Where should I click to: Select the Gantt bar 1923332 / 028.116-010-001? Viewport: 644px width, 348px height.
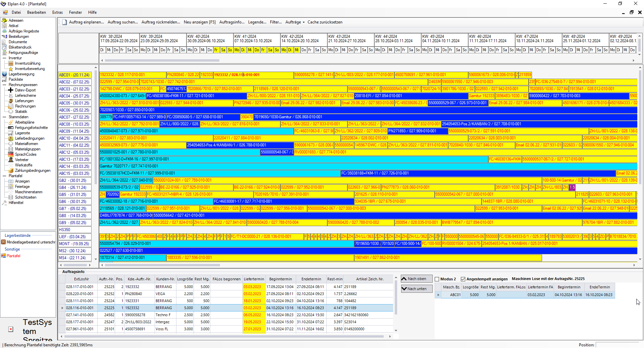click(x=254, y=75)
